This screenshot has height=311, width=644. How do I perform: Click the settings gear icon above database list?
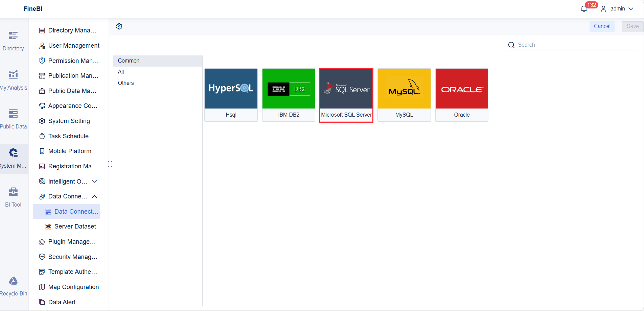pos(119,26)
